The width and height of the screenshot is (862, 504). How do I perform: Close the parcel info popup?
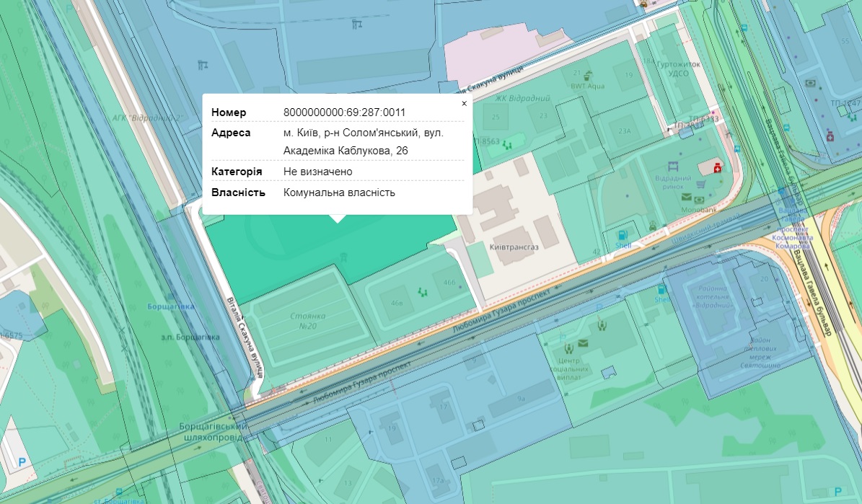[x=464, y=104]
